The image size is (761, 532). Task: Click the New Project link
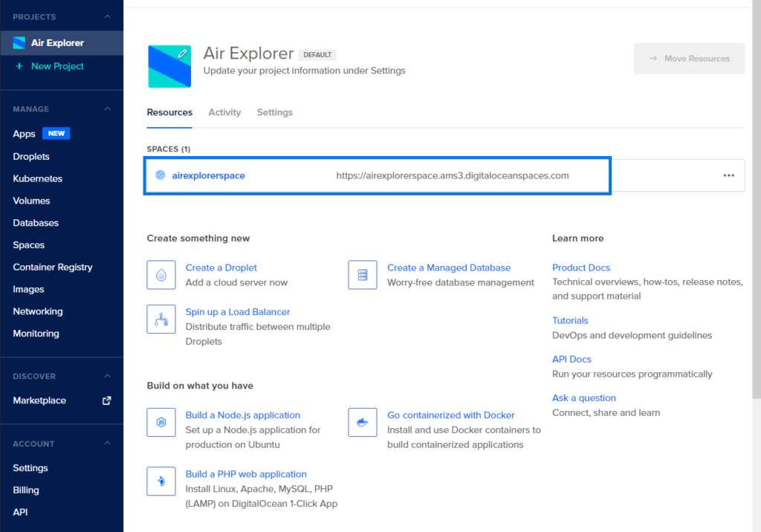tap(57, 66)
